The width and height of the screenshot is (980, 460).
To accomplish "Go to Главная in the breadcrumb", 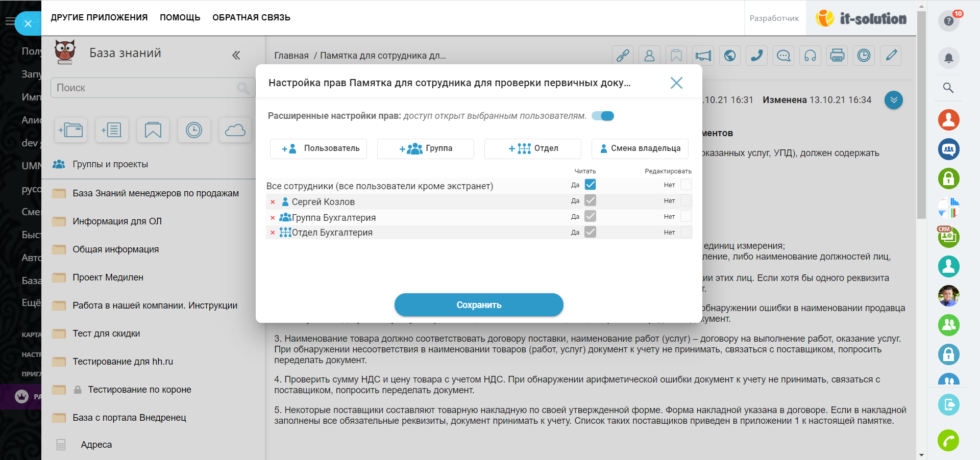I will point(291,56).
